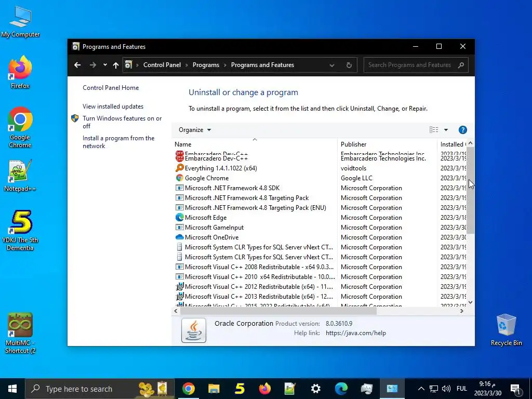
Task: Select Microsoft GameInput row
Action: coord(321,228)
